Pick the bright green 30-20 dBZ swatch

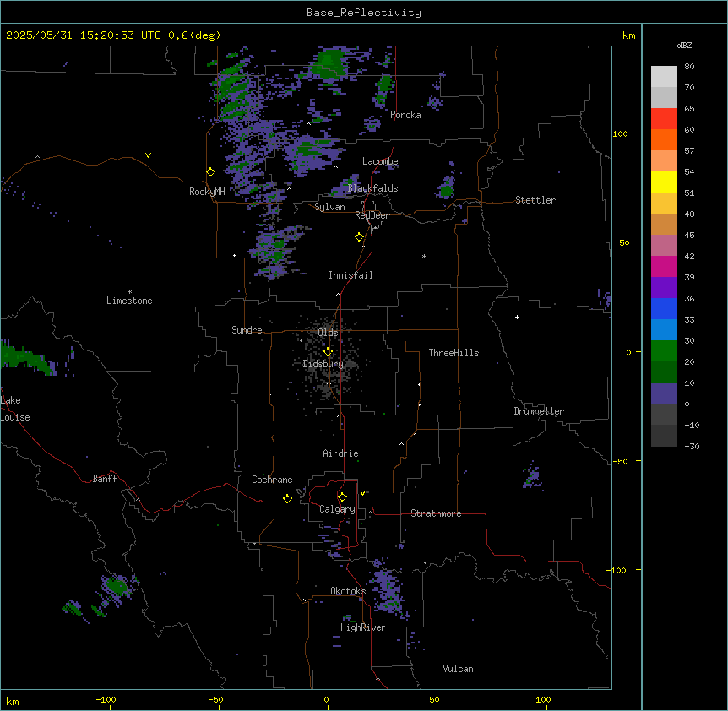tap(664, 351)
